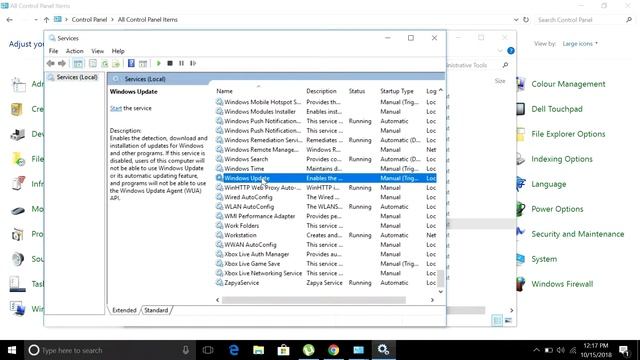Click Show/Hide Action Pane toolbar icon
Screen dimensions: 640x360
(143, 63)
